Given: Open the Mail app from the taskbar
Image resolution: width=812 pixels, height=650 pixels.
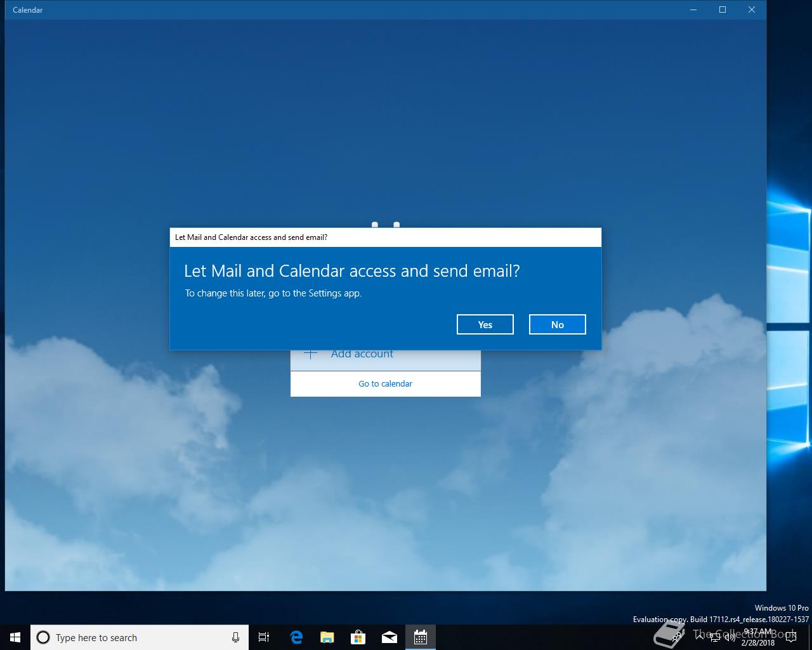Looking at the screenshot, I should (x=390, y=637).
